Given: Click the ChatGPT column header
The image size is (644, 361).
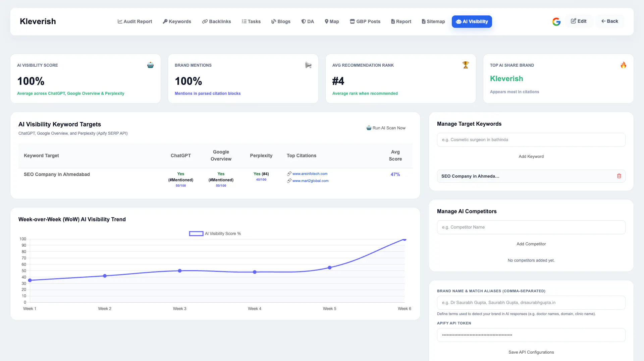Looking at the screenshot, I should coord(181,156).
